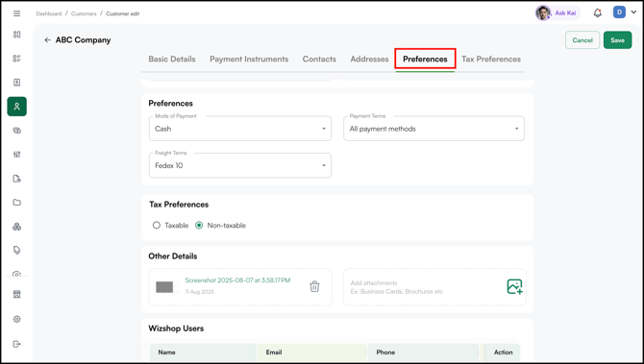Click the Customer edit breadcrumb text
This screenshot has width=644, height=364.
coord(123,13)
